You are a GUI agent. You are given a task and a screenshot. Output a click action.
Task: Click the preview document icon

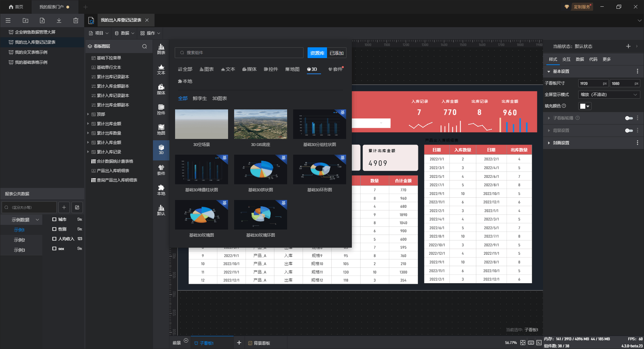tap(91, 20)
